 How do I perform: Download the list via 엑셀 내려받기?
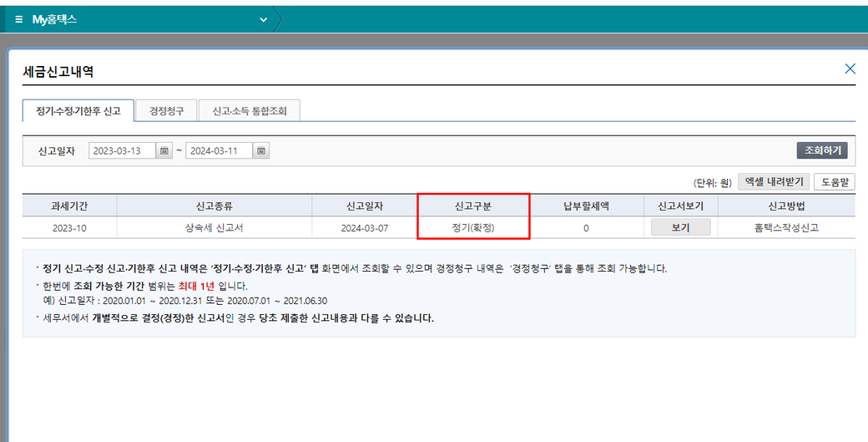click(774, 182)
